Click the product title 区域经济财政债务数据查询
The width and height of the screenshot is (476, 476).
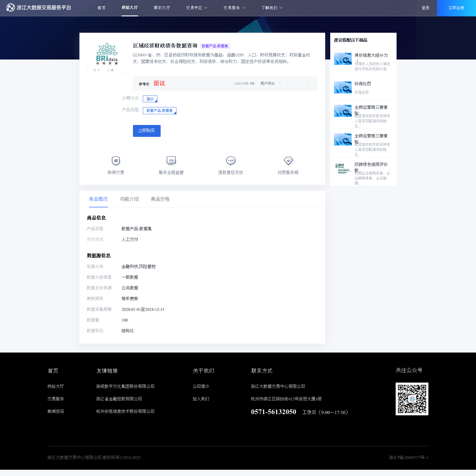165,46
